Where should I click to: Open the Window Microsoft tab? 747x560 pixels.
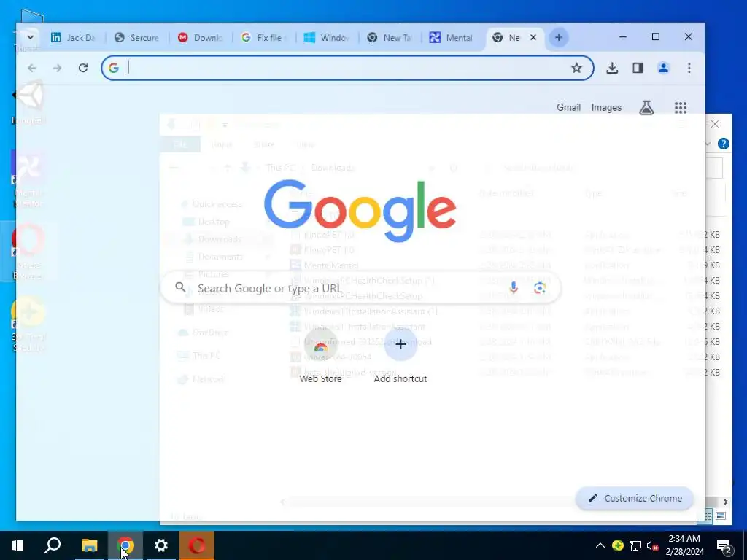327,38
